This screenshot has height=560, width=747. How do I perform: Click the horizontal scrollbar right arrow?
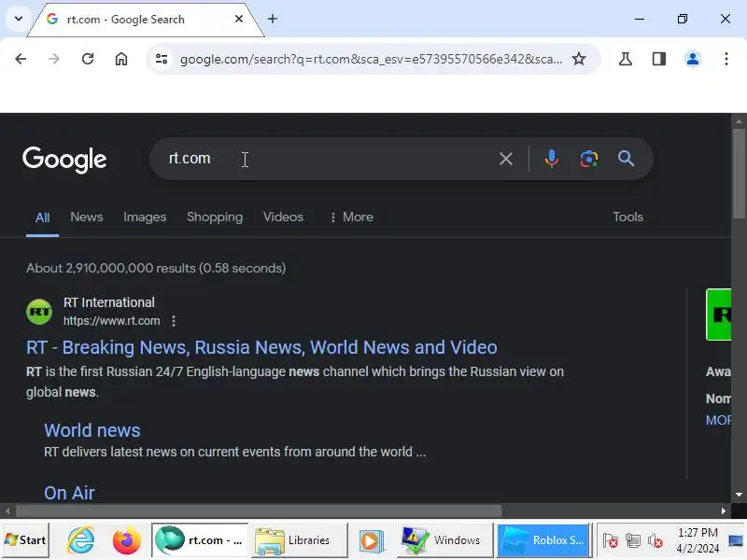(x=724, y=511)
